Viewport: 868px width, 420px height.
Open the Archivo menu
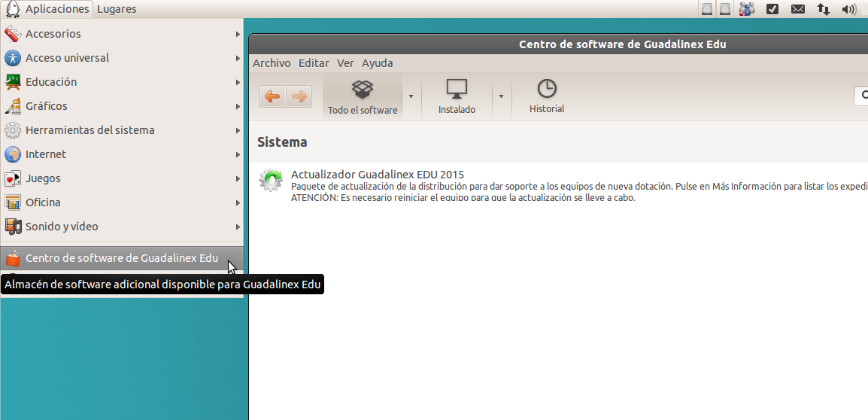(x=272, y=63)
